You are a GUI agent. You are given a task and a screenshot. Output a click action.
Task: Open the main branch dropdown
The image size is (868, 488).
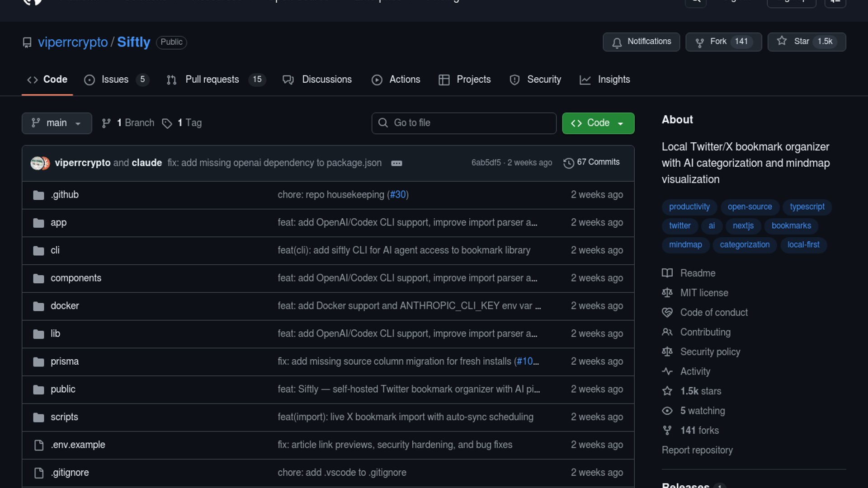57,123
